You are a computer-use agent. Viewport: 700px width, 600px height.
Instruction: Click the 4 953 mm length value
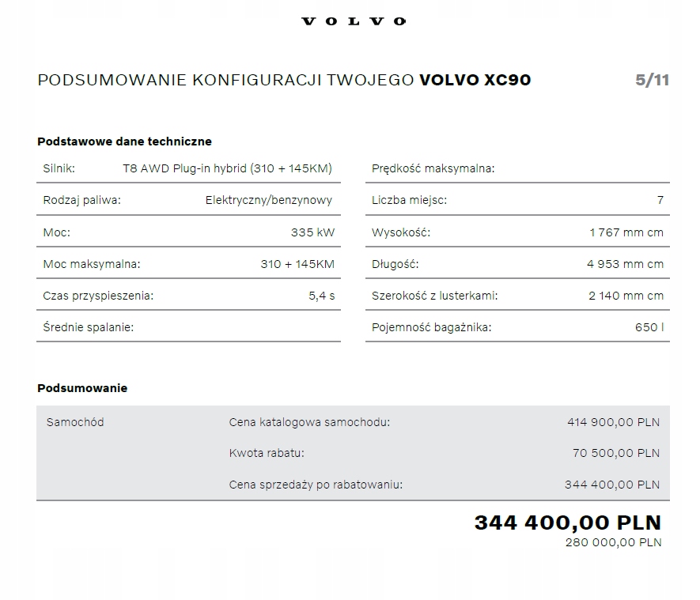(625, 264)
